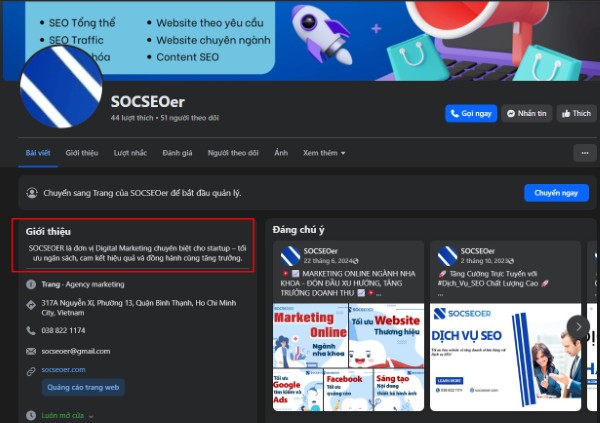Screen dimensions: 600x423
Task: Open the Google Ads post image
Action: tap(298, 390)
